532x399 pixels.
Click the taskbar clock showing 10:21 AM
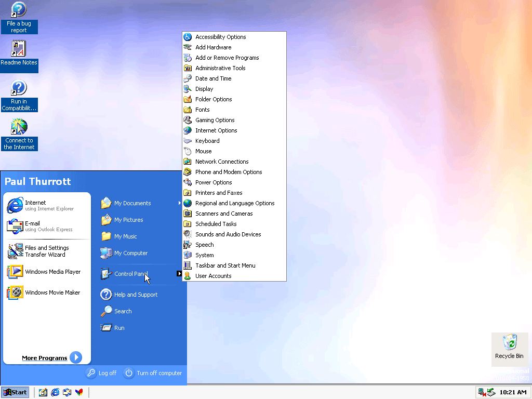pyautogui.click(x=513, y=392)
